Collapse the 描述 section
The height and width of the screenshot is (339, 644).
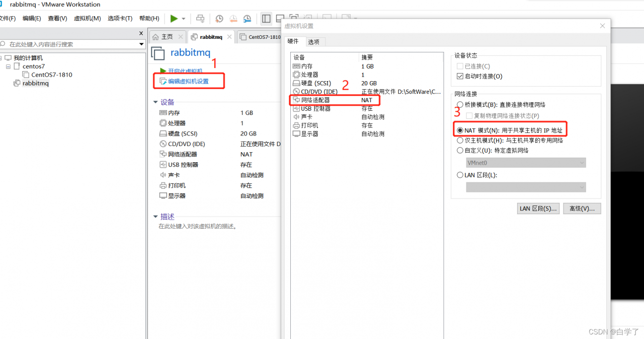click(x=155, y=217)
